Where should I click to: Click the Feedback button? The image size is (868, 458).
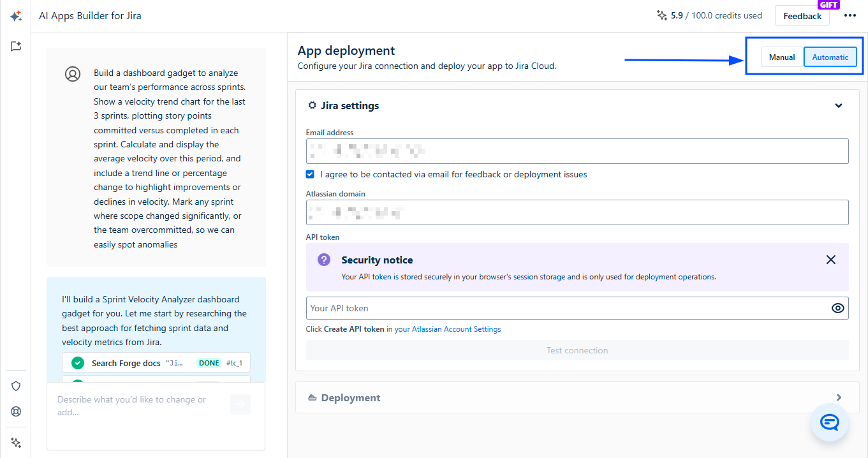802,16
